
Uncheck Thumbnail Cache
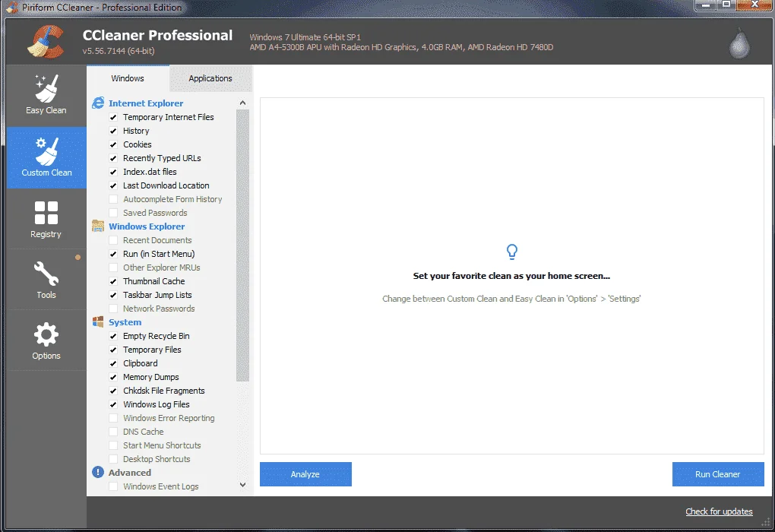(113, 281)
